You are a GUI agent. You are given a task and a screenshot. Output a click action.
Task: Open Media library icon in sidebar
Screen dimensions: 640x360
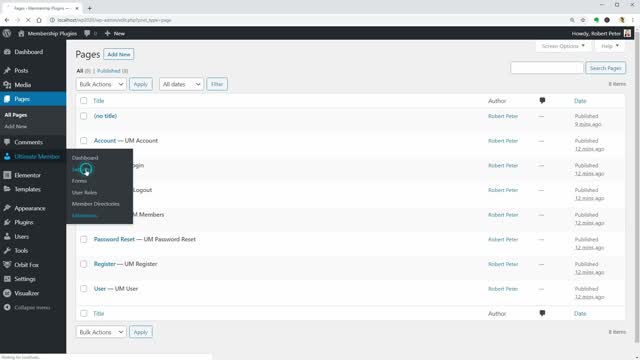pyautogui.click(x=7, y=85)
